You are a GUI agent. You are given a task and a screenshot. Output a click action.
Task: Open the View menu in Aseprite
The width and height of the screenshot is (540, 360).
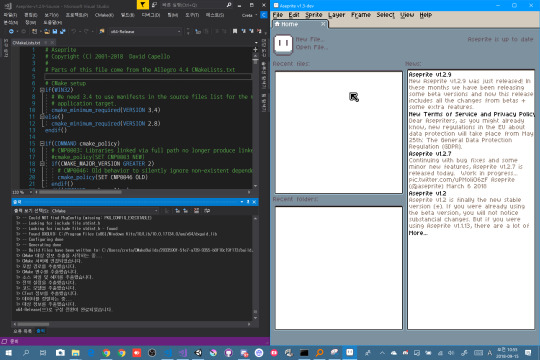(x=407, y=15)
